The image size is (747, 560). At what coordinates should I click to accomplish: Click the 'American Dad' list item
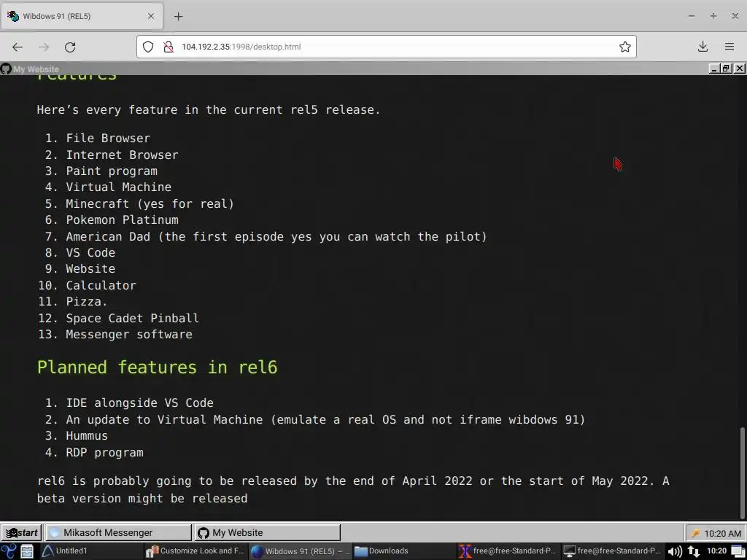pos(276,237)
